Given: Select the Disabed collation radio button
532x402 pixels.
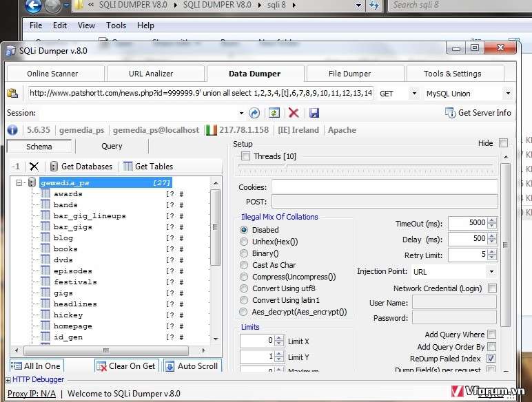Looking at the screenshot, I should tap(244, 230).
